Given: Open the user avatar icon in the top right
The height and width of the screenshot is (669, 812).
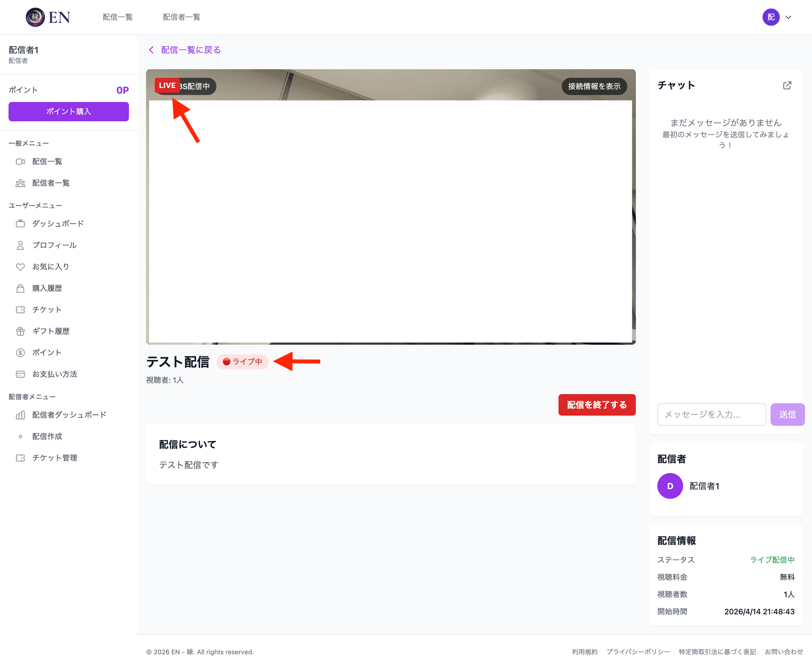Looking at the screenshot, I should pyautogui.click(x=771, y=17).
